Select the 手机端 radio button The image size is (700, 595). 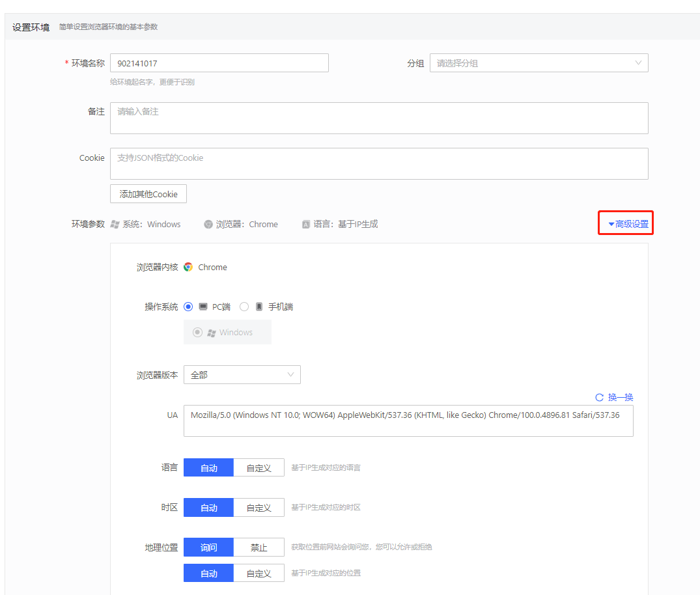tap(244, 306)
